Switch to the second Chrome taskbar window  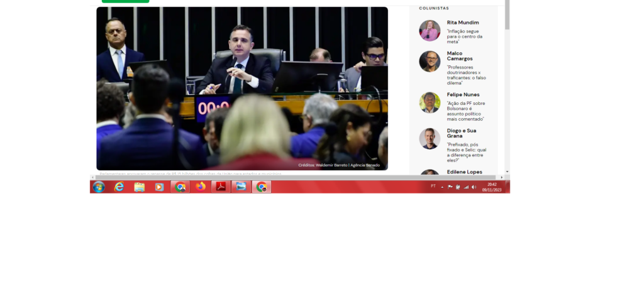click(262, 187)
